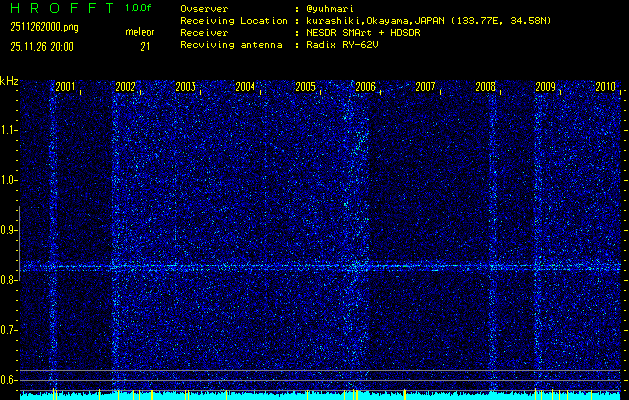This screenshot has height=400, width=629.
Task: Click the 2001 time marker
Action: 65,86
